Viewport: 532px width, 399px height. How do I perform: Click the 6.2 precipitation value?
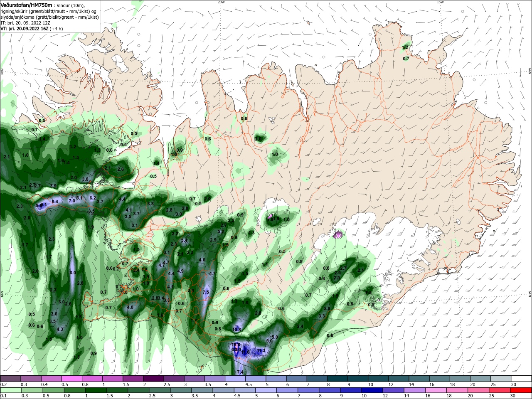93,198
